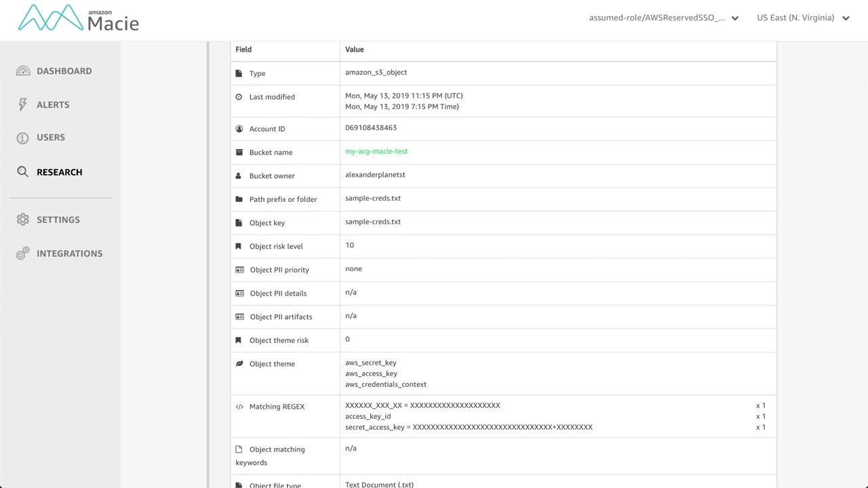Click the Value column header
The height and width of the screenshot is (488, 868).
tap(354, 49)
